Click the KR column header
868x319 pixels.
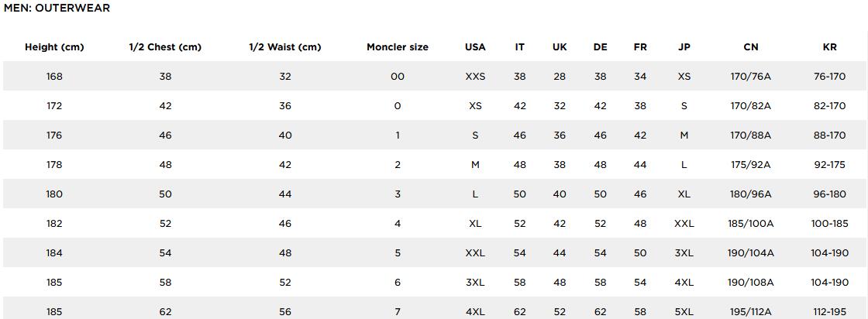pos(829,47)
